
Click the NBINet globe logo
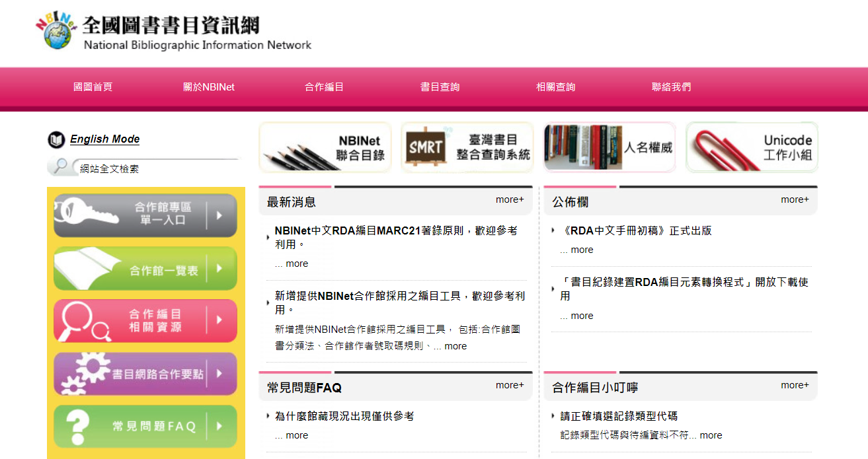(56, 30)
